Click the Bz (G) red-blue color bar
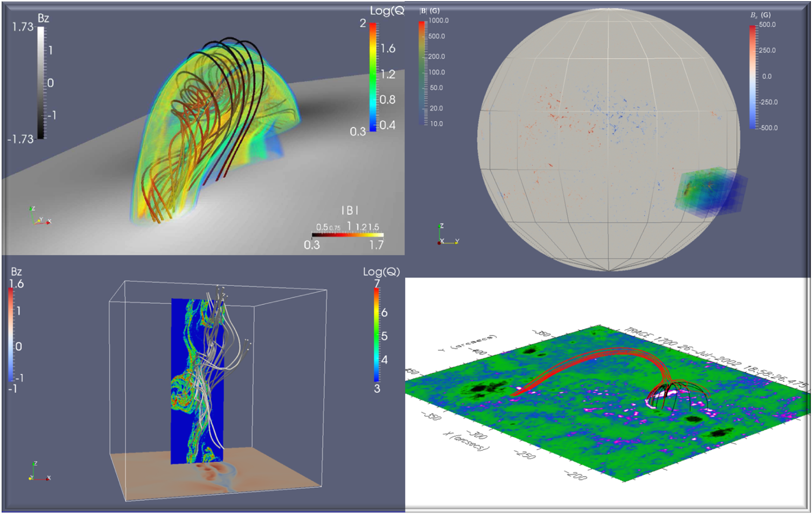This screenshot has width=812, height=514. [752, 77]
